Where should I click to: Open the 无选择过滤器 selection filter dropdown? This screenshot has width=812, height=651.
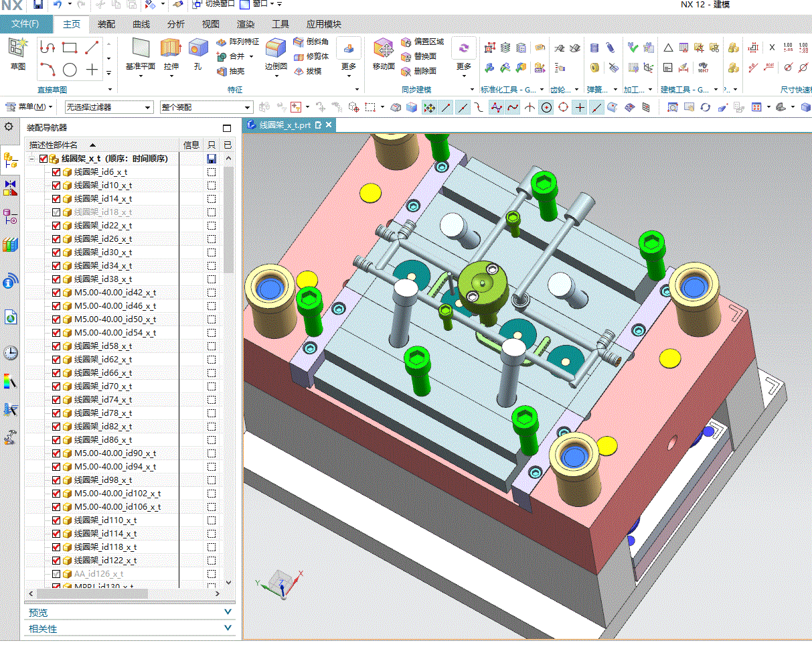(108, 107)
